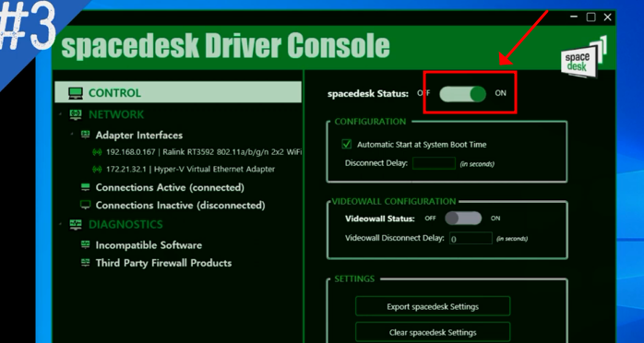644x343 pixels.
Task: Enable the Videowall Status switch
Action: [463, 219]
